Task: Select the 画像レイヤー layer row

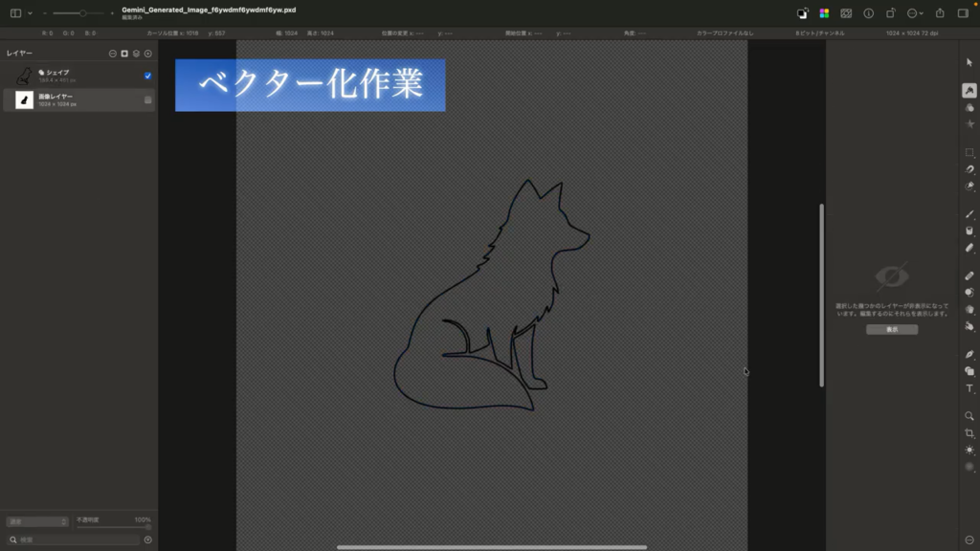Action: (77, 100)
